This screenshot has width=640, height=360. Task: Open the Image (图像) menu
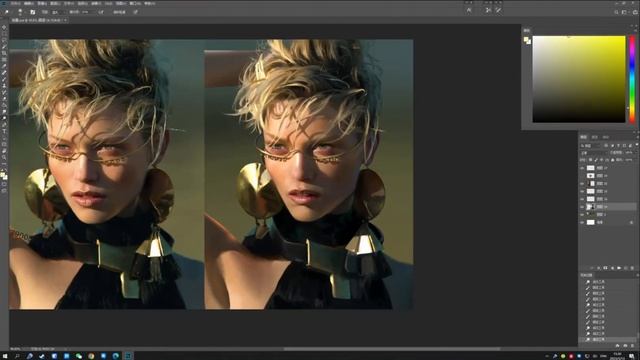point(42,3)
